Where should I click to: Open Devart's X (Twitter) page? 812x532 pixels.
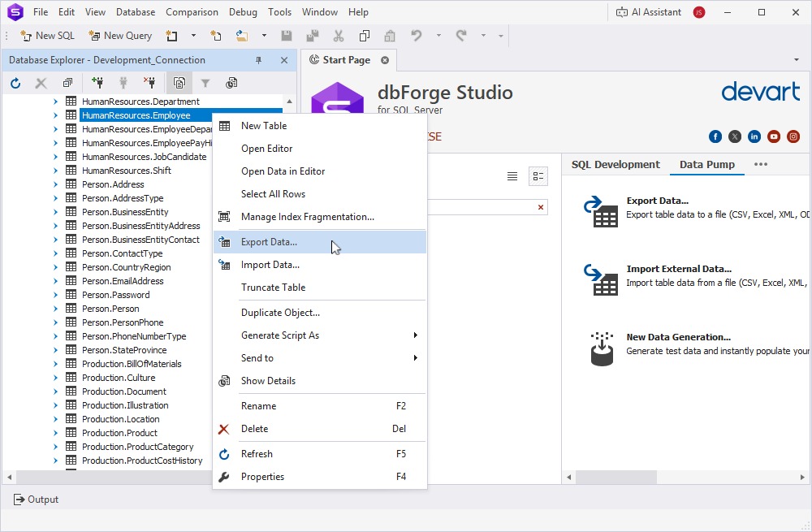735,136
